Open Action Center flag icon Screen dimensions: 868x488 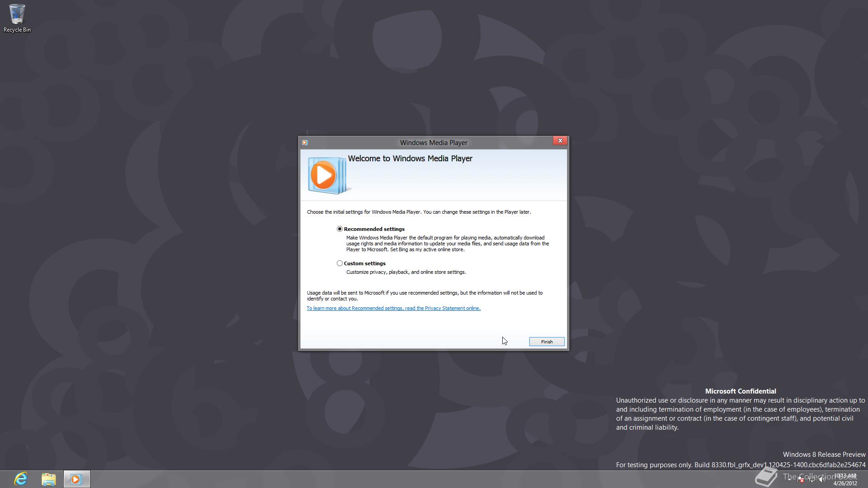click(x=800, y=479)
